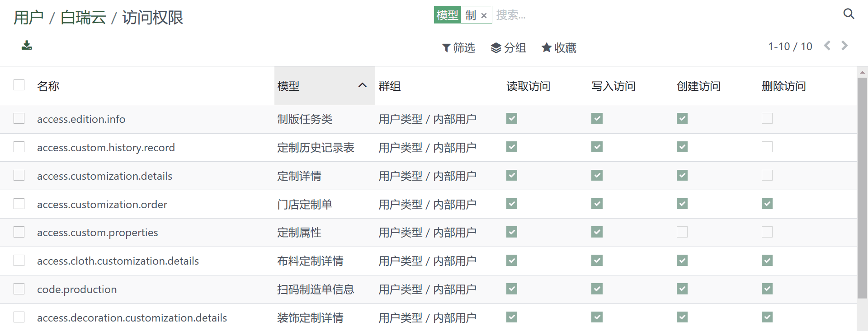Toggle 删除访问 for access.customization.order
Image resolution: width=868 pixels, height=331 pixels.
[767, 204]
